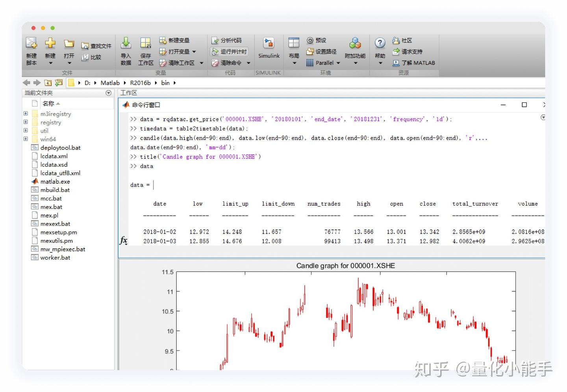Expand the registry folder tree node
Screen dimensions: 567x392
point(26,122)
